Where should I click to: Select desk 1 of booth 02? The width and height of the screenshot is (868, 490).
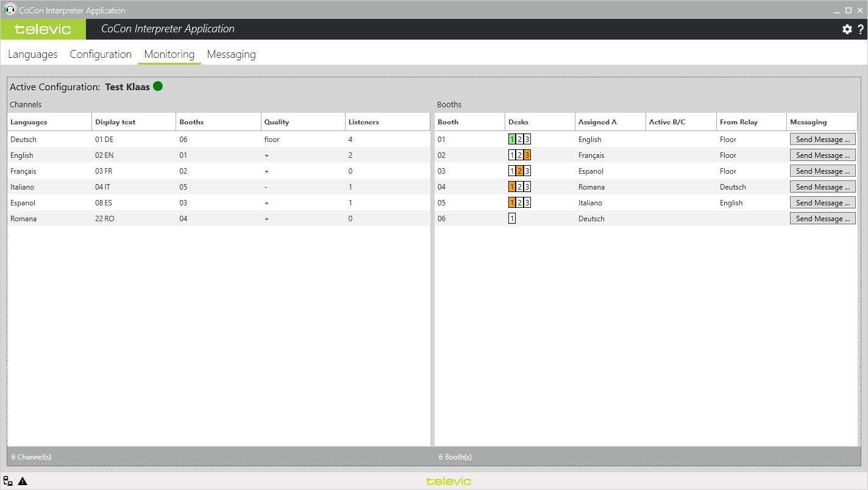tap(512, 155)
